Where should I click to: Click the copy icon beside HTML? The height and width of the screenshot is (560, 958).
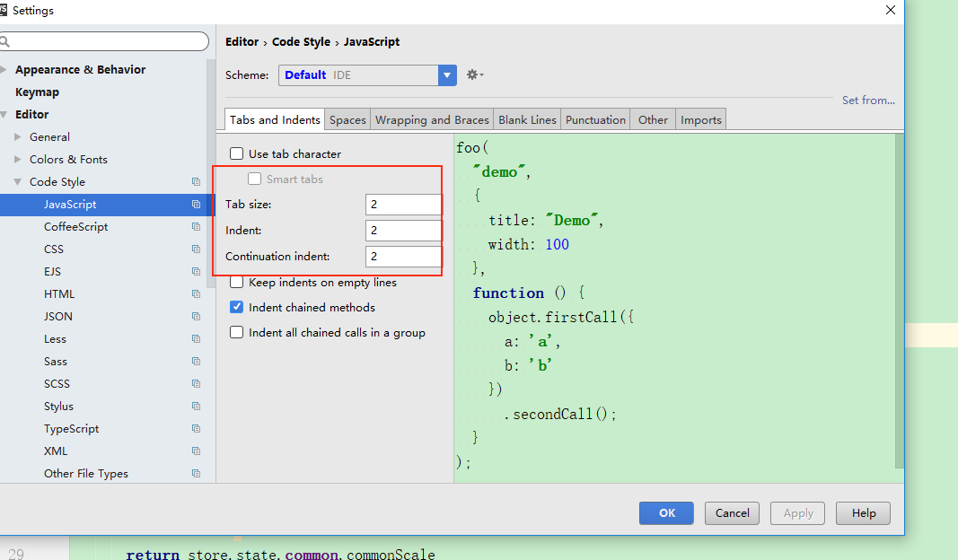click(x=196, y=294)
